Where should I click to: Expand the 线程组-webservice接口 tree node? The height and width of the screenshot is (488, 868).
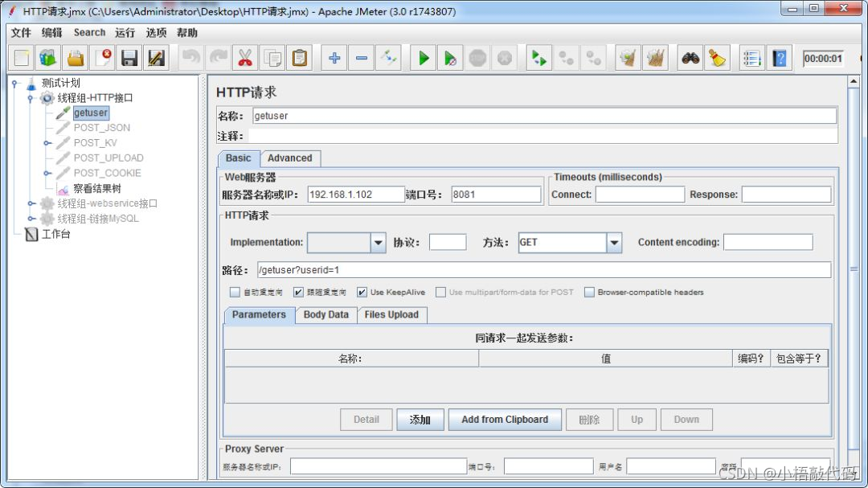[31, 203]
